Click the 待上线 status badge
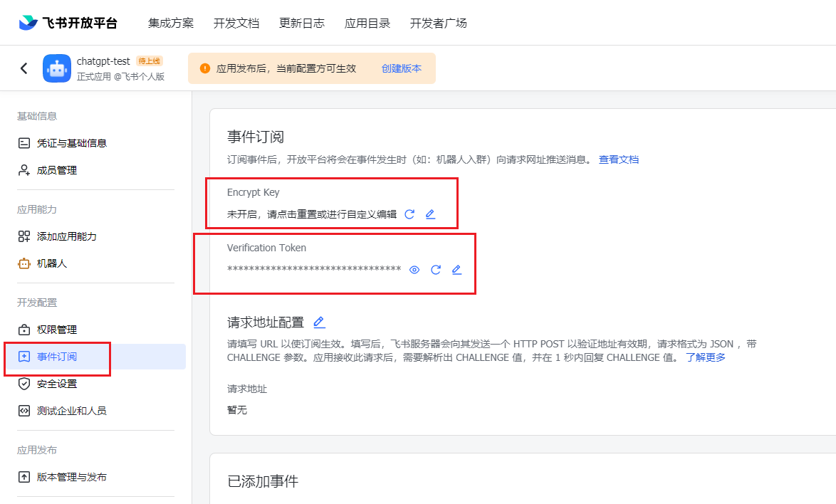Screen dimensions: 836x504 pyautogui.click(x=150, y=61)
